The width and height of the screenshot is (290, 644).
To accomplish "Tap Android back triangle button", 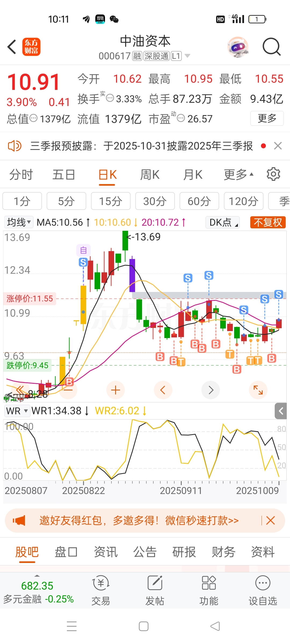I will pos(215,626).
